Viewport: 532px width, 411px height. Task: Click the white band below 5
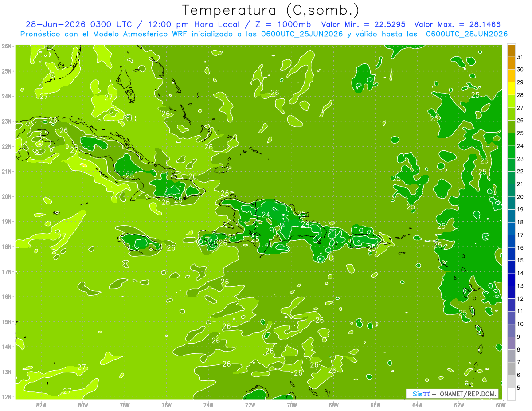point(511,394)
